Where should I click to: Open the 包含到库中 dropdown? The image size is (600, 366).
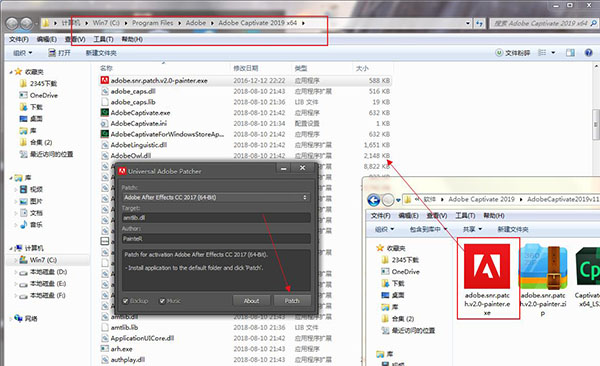tap(428, 229)
